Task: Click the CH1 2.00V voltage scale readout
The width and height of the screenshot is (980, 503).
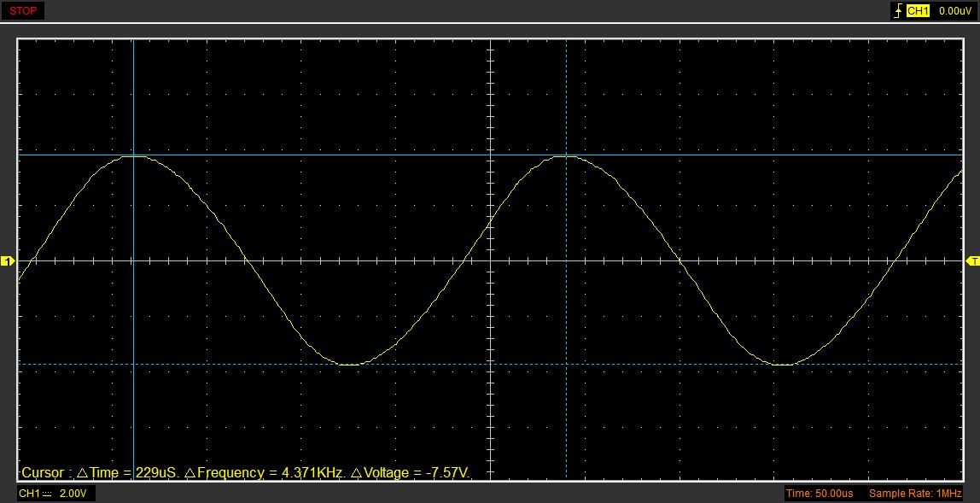Action: click(56, 494)
